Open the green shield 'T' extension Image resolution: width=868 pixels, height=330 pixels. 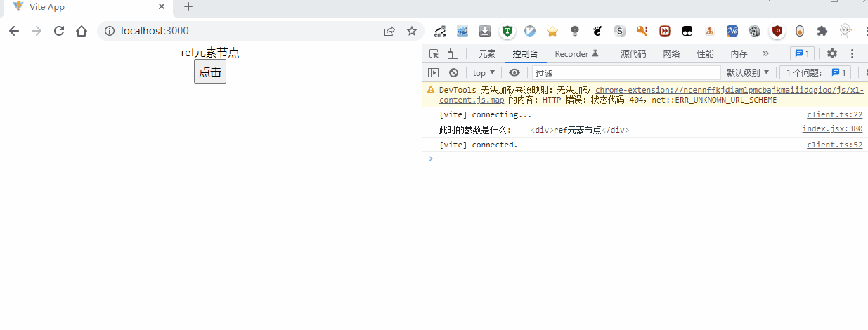click(507, 31)
